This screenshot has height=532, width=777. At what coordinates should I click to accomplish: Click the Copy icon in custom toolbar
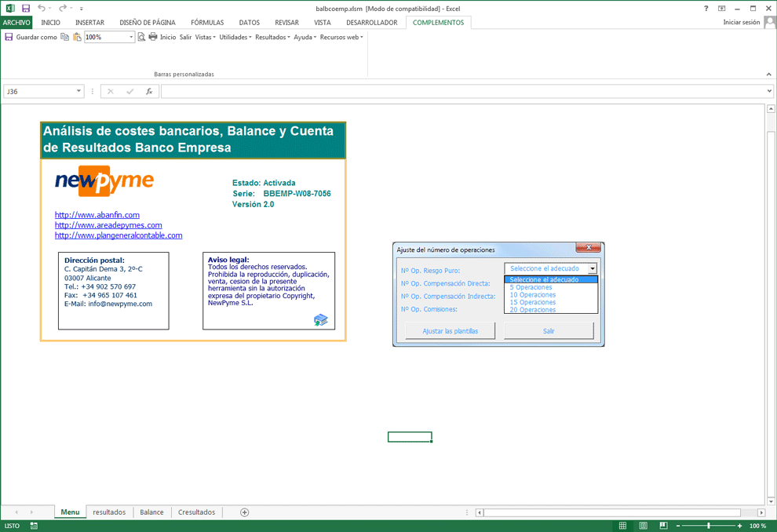click(x=65, y=37)
